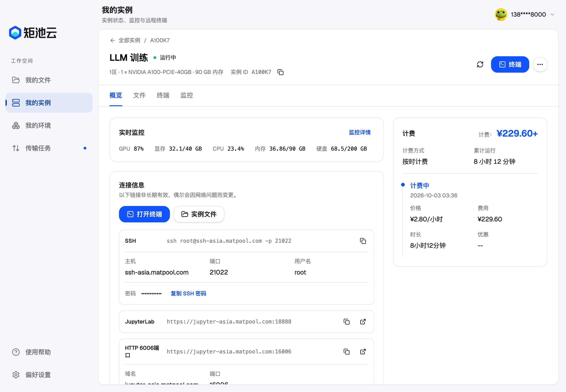Open 实例文件 button

click(199, 214)
